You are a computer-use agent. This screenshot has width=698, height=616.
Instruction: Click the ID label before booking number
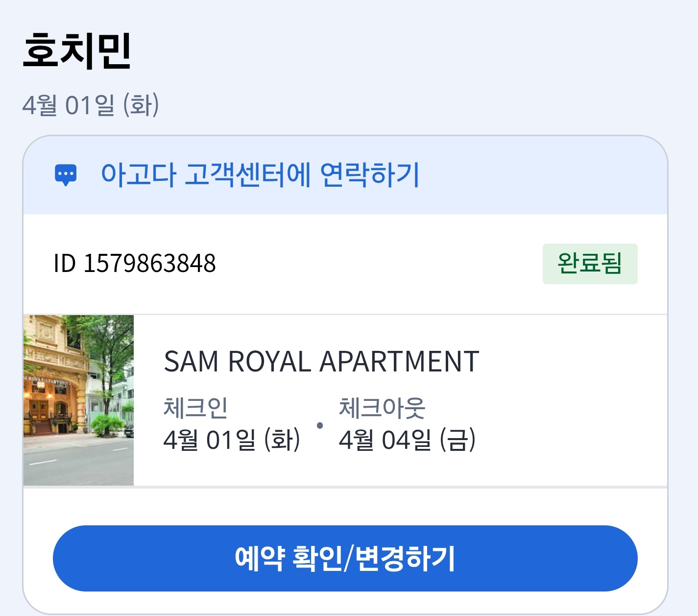tap(64, 264)
